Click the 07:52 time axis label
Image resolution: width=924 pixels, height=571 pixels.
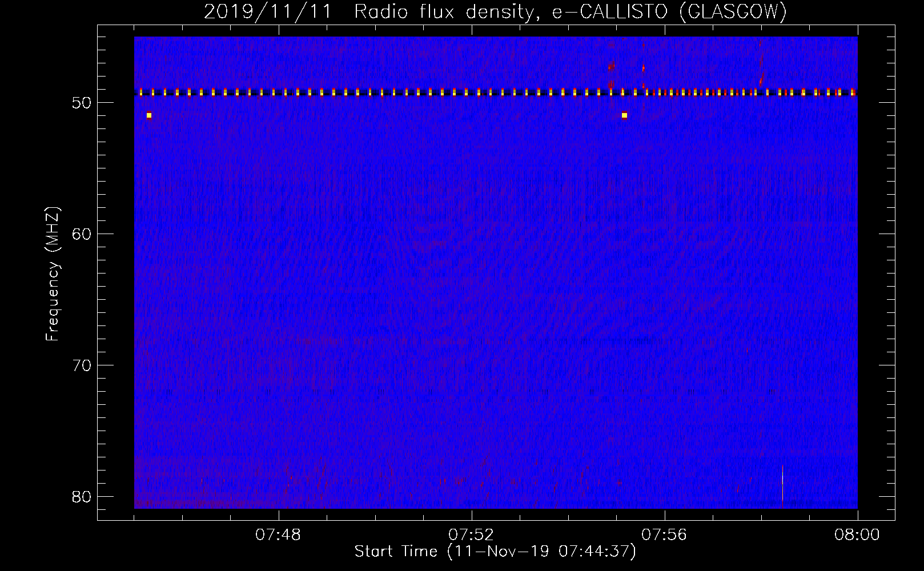tap(472, 535)
